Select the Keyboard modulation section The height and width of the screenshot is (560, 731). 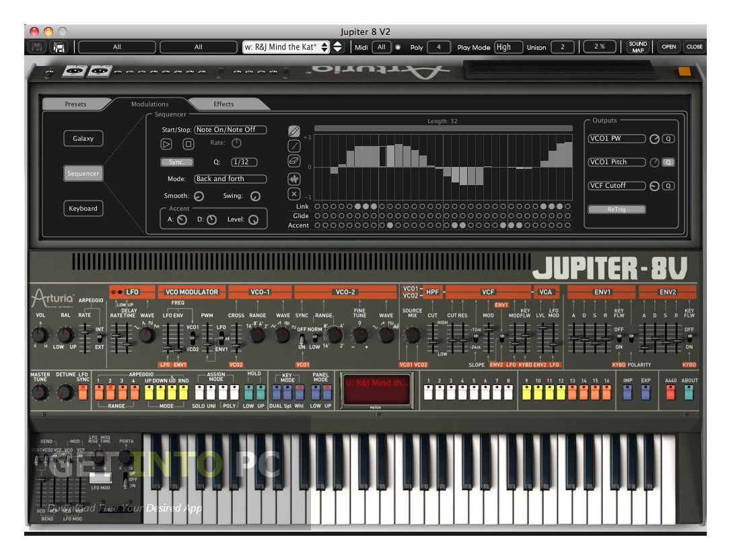tap(83, 209)
